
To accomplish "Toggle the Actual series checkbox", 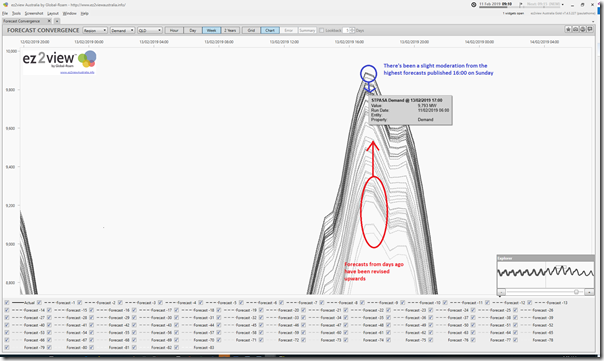I will pos(7,303).
